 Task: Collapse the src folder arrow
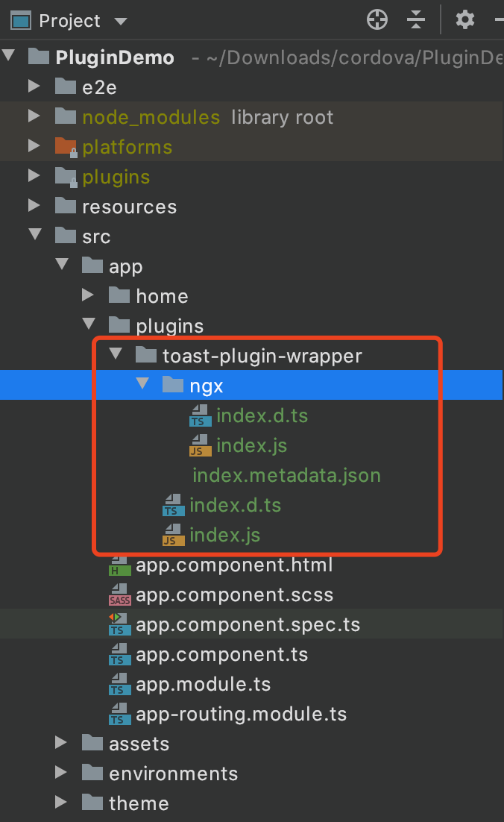pyautogui.click(x=34, y=236)
